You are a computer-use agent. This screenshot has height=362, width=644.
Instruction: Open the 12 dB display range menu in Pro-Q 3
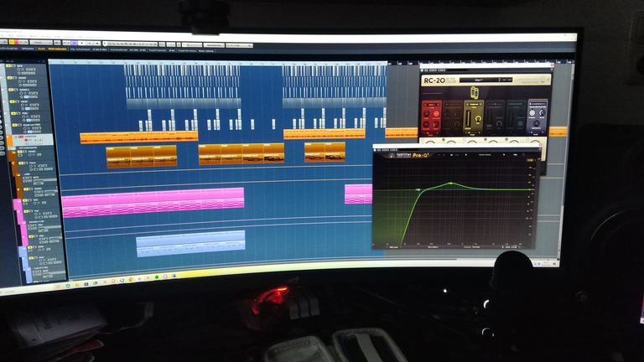pyautogui.click(x=530, y=160)
